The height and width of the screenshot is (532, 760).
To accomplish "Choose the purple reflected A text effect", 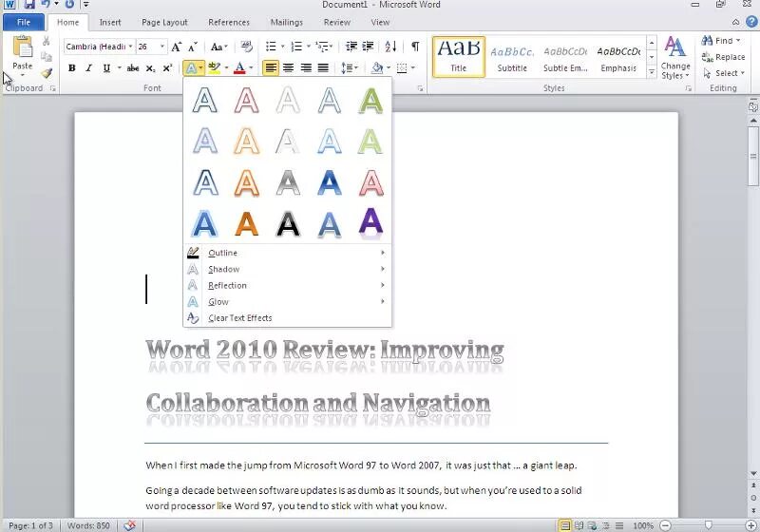I will coord(370,224).
